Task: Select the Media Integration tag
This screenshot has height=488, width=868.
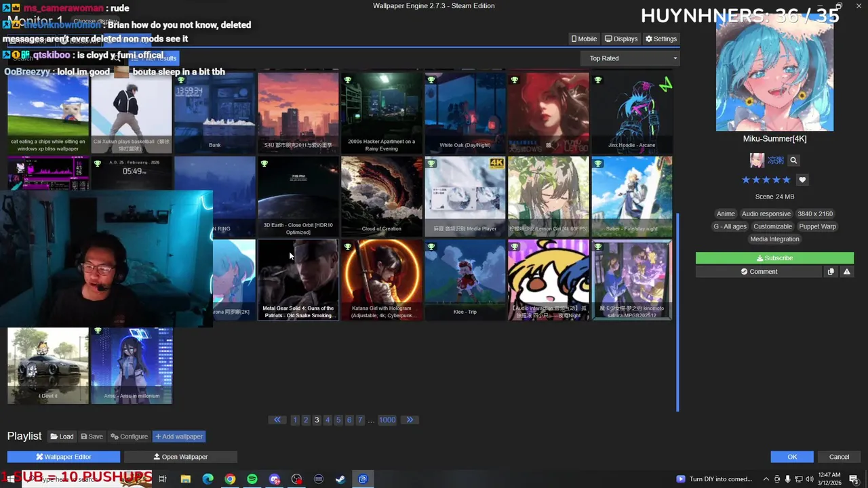Action: pos(774,239)
